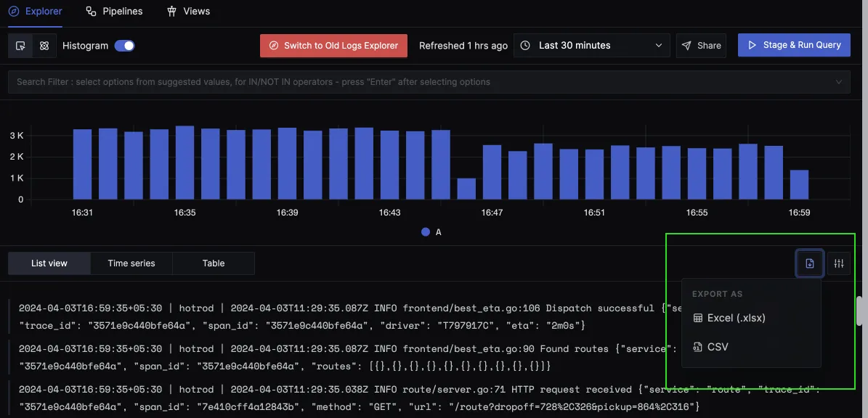Open the Found routes log entry
Image resolution: width=868 pixels, height=418 pixels.
[344, 358]
